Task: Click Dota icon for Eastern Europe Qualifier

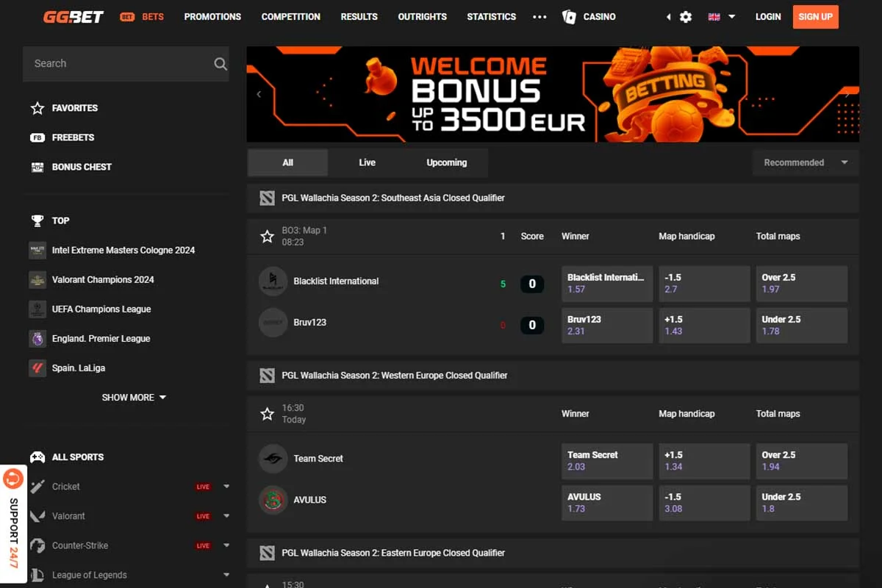Action: coord(267,553)
